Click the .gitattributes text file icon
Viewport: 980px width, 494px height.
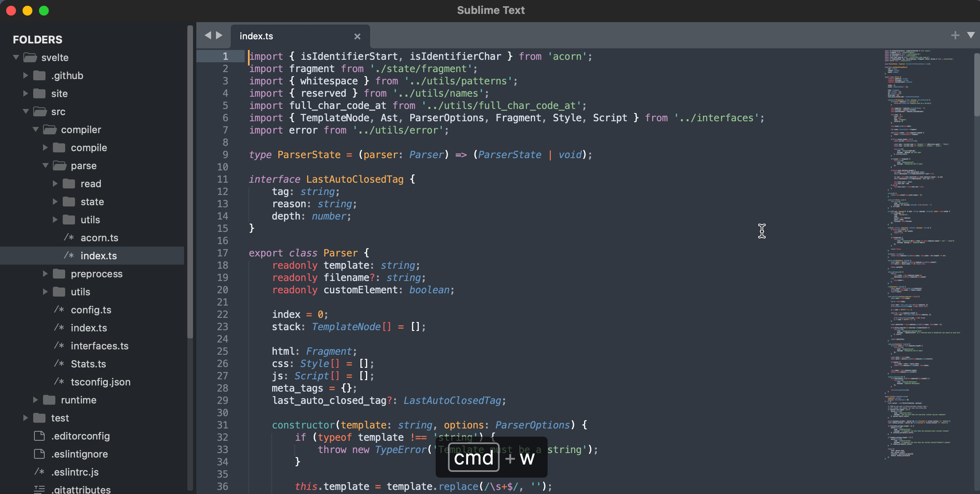point(39,489)
